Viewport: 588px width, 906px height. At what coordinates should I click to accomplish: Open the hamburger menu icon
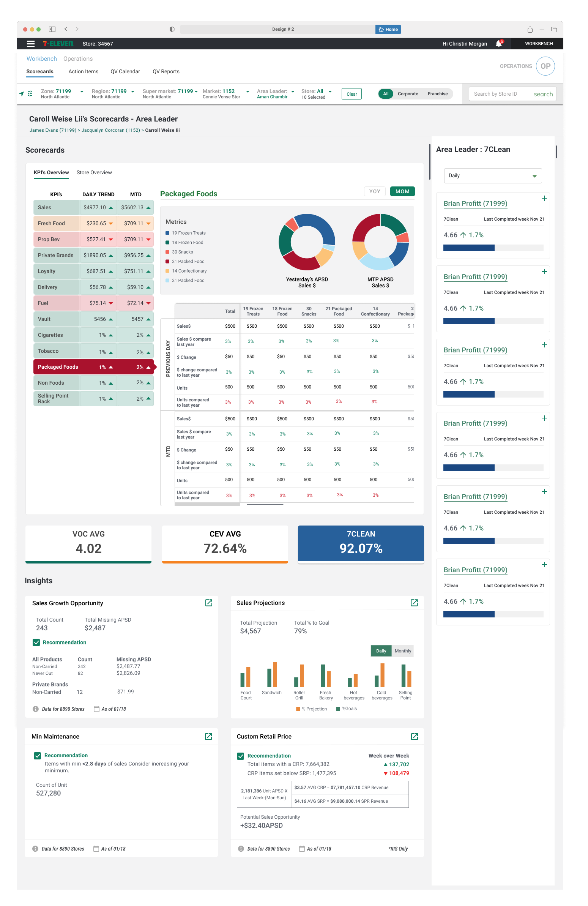[x=31, y=44]
